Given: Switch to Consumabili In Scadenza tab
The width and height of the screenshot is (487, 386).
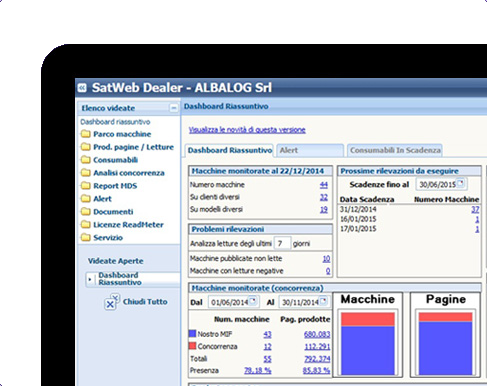Looking at the screenshot, I should pos(395,150).
